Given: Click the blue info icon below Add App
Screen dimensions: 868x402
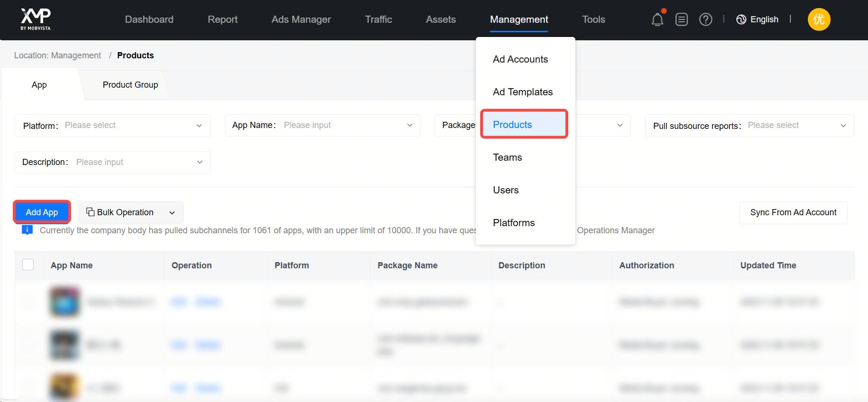Looking at the screenshot, I should [27, 230].
